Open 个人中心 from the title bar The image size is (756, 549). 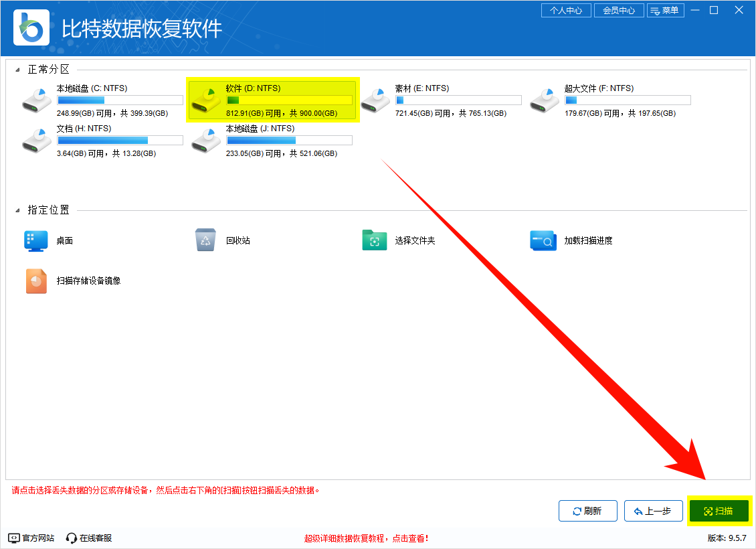click(566, 10)
